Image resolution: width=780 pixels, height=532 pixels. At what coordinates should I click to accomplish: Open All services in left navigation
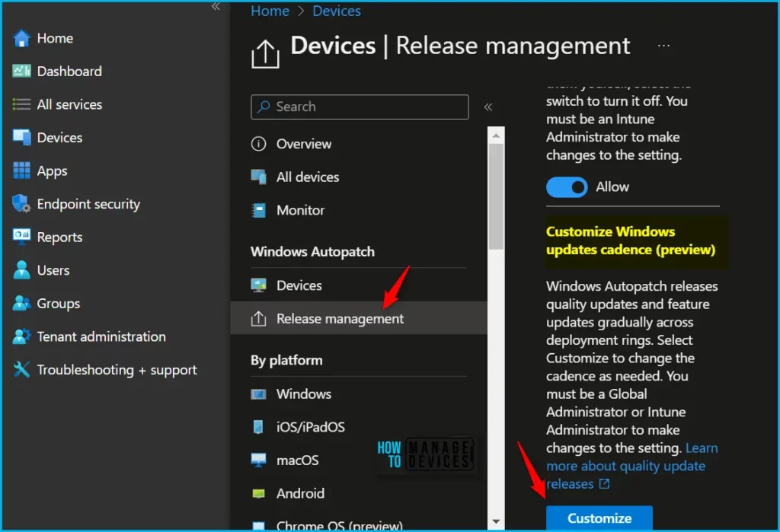tap(69, 104)
